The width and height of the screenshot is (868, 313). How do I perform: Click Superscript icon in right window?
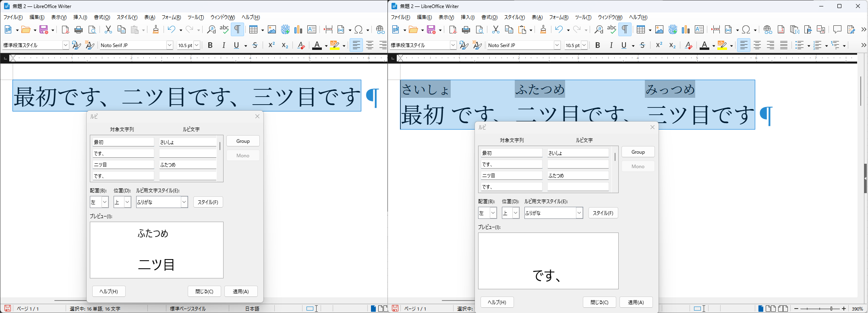(x=659, y=45)
